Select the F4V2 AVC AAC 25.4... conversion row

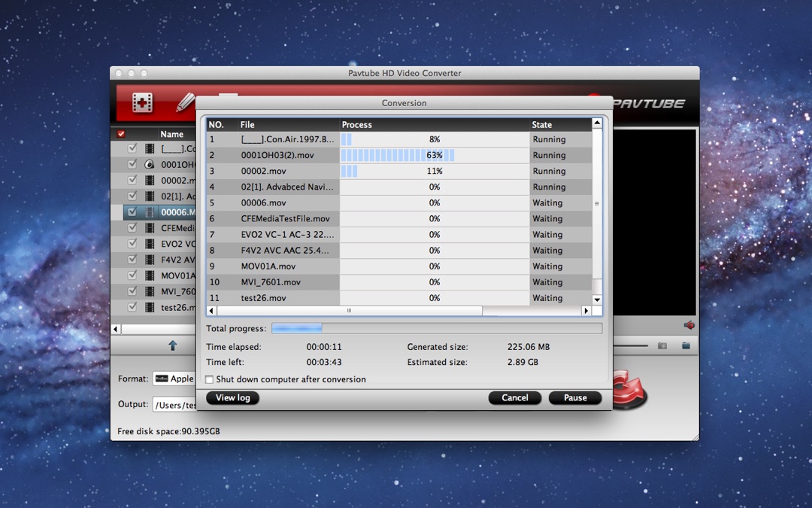(x=398, y=250)
